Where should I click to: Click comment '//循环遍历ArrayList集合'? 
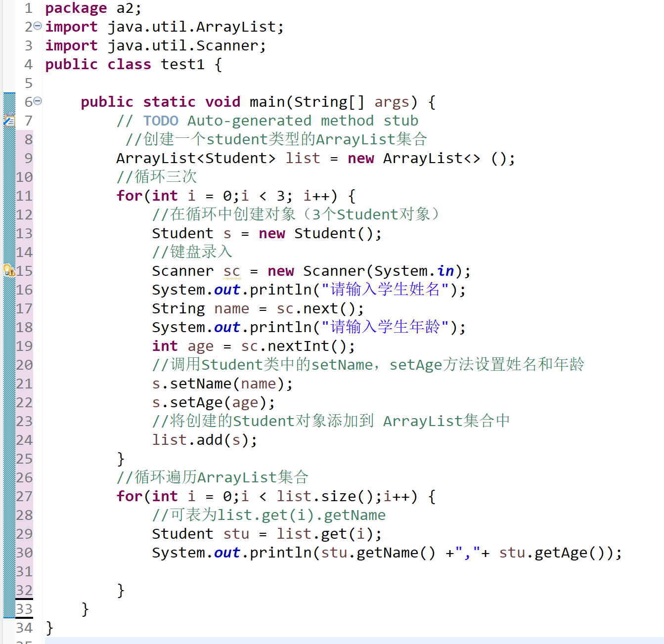213,477
